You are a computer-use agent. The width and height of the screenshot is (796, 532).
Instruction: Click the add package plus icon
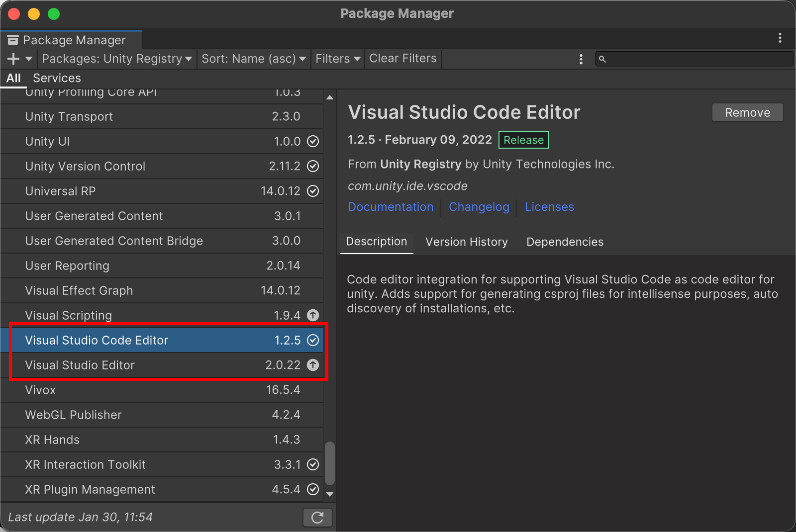pos(12,58)
